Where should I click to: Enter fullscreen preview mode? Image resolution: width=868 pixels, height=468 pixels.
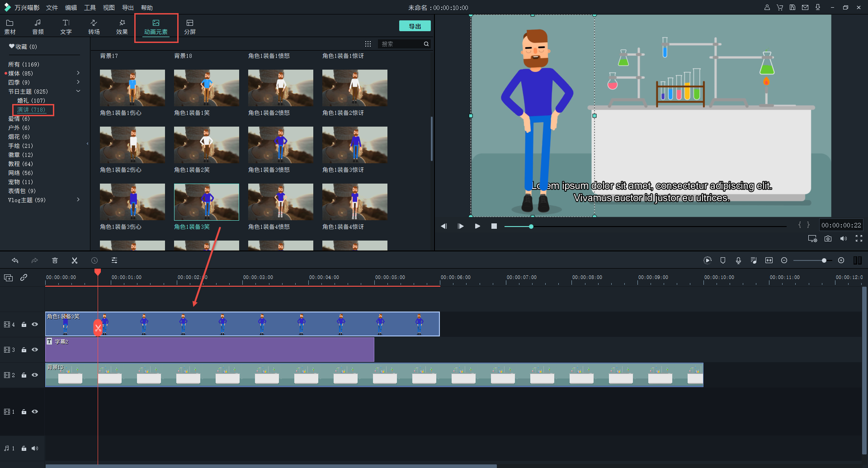pos(859,239)
